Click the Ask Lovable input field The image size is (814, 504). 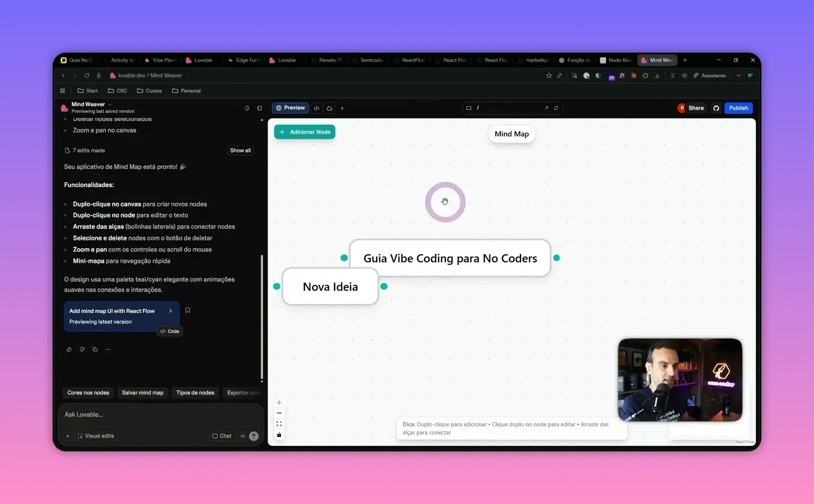(161, 414)
